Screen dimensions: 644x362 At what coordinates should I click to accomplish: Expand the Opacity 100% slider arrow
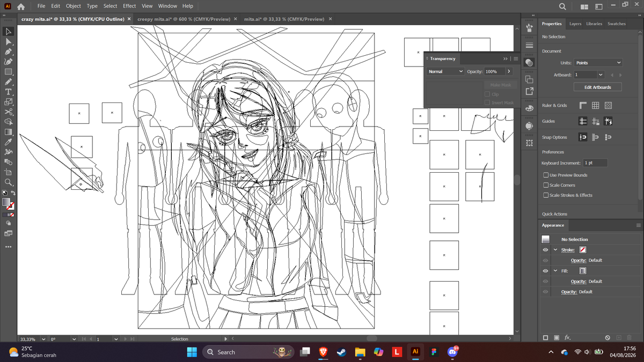(x=508, y=71)
